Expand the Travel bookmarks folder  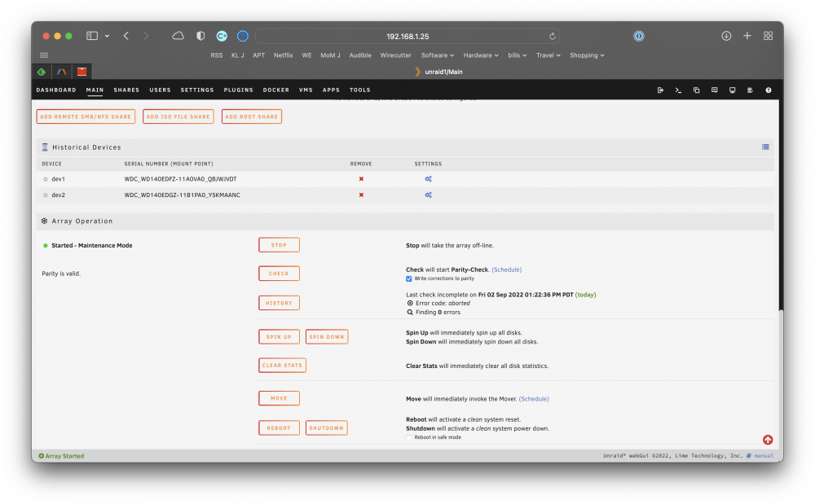click(548, 55)
